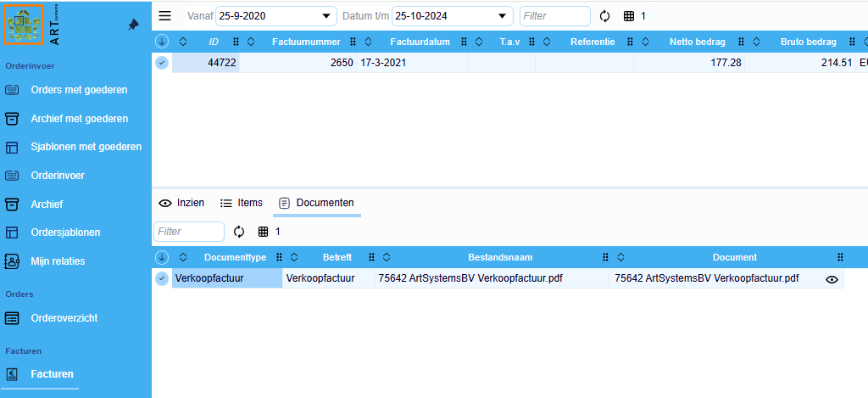868x398 pixels.
Task: Switch to the Inzien tab
Action: point(182,203)
